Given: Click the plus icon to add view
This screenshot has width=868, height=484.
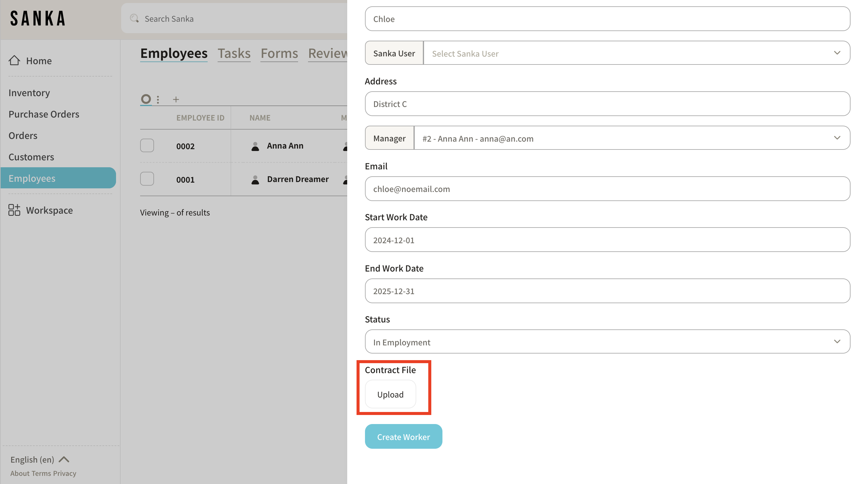Looking at the screenshot, I should click(x=176, y=99).
